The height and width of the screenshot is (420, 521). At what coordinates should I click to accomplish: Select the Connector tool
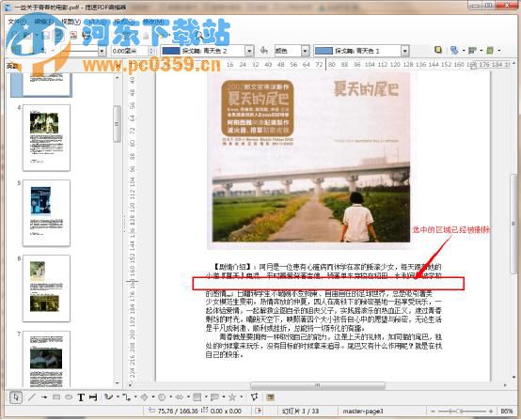[x=126, y=397]
